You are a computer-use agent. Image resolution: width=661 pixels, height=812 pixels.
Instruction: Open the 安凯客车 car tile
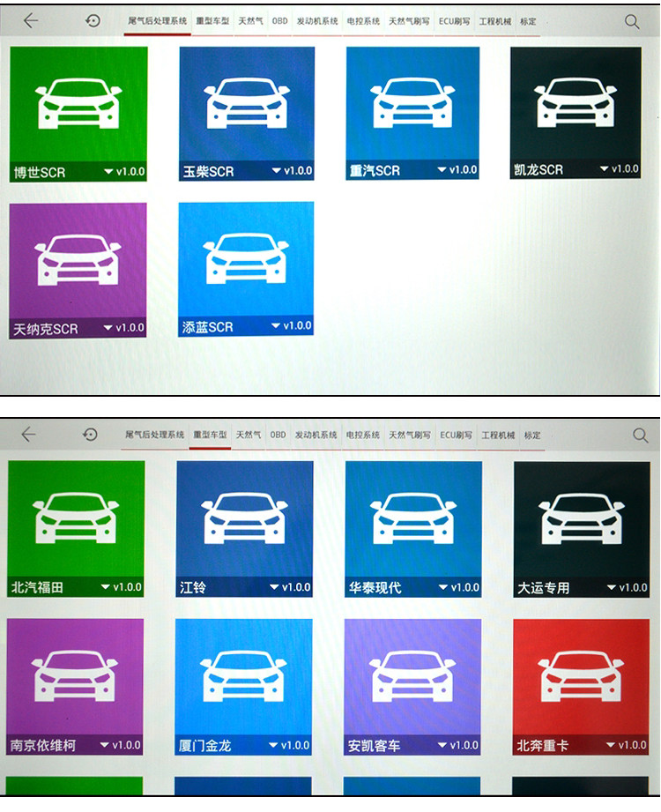(412, 687)
